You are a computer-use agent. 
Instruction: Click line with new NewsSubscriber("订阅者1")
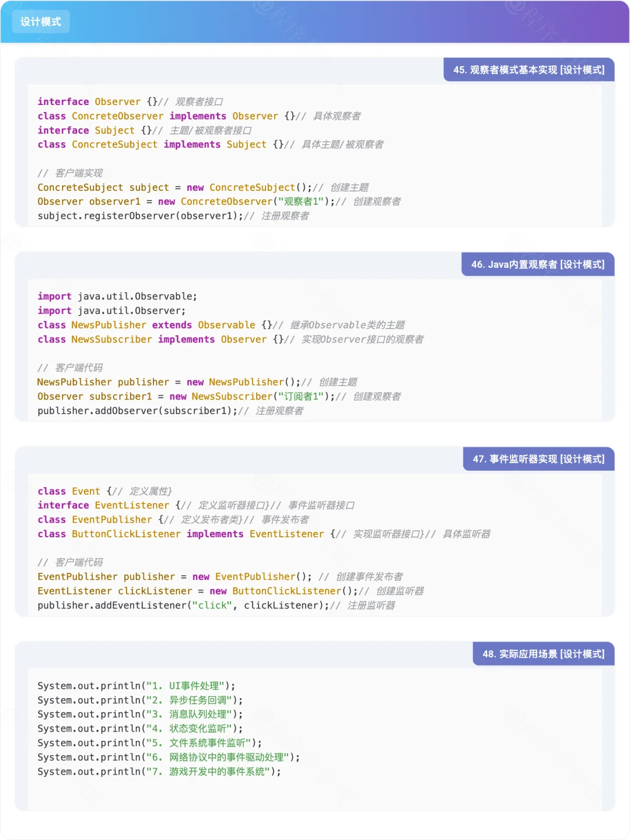click(x=219, y=396)
